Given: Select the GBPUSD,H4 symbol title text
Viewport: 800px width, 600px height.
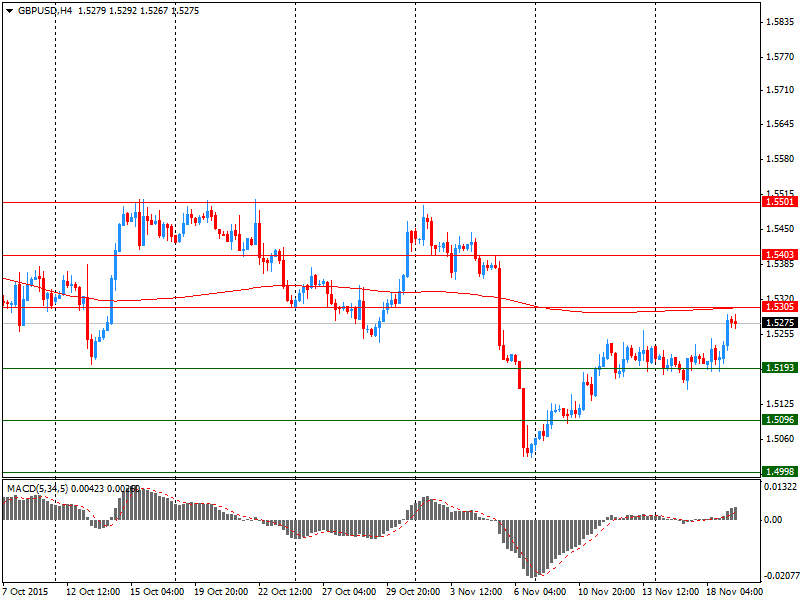Looking at the screenshot, I should (x=45, y=11).
